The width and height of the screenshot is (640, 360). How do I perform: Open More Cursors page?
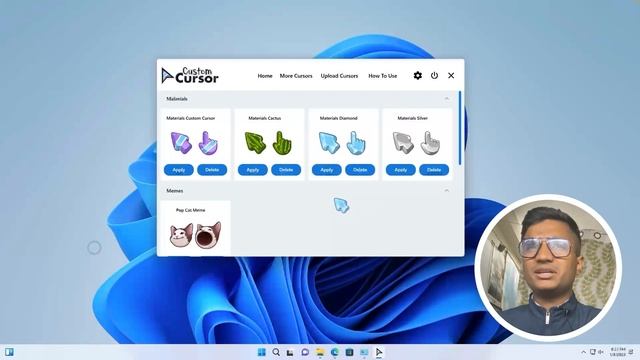[x=296, y=76]
